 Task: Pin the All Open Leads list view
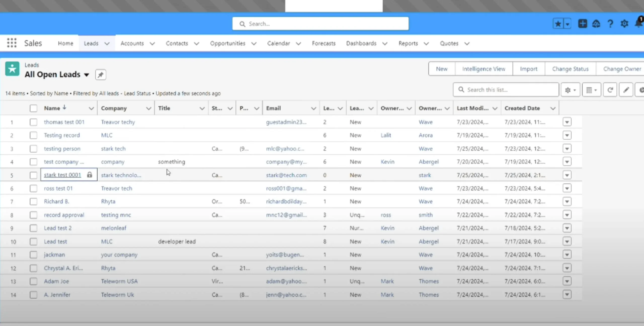pyautogui.click(x=100, y=75)
